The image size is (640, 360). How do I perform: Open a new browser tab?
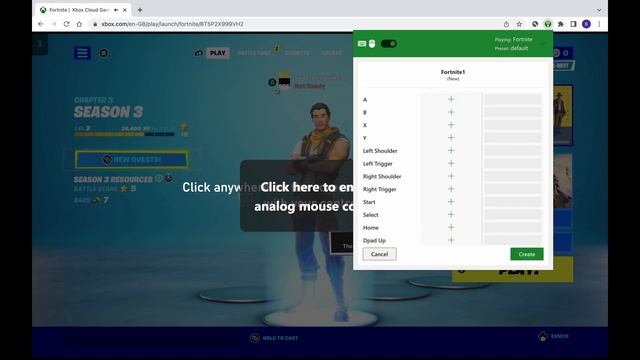pos(140,10)
